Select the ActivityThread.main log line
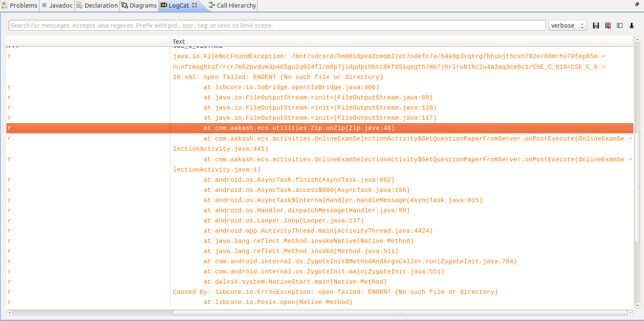This screenshot has height=321, width=644. (x=320, y=231)
